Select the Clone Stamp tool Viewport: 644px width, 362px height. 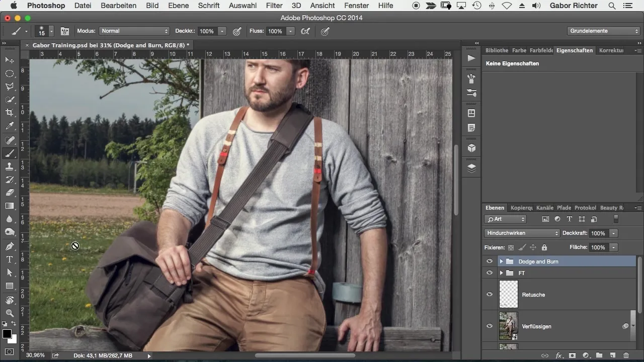tap(10, 166)
